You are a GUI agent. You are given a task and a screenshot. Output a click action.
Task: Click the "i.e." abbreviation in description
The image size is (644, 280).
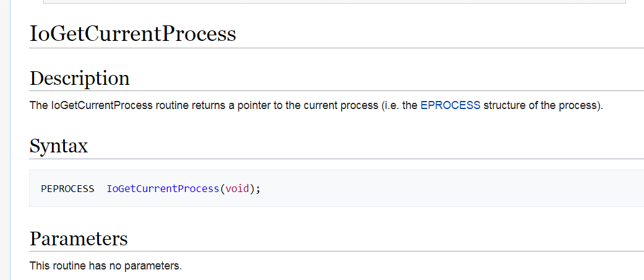pyautogui.click(x=393, y=105)
